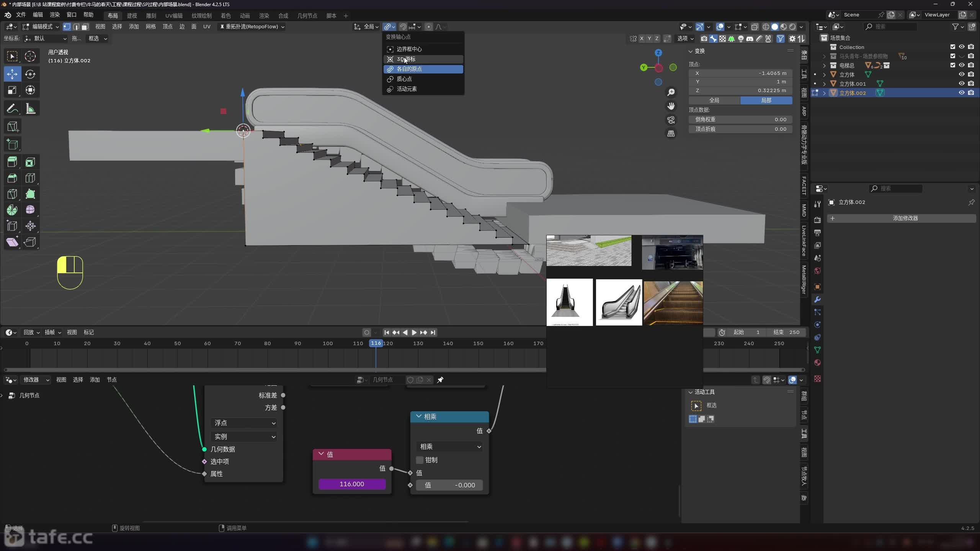Open the 相乘 operation dropdown
This screenshot has width=980, height=551.
coord(449,447)
